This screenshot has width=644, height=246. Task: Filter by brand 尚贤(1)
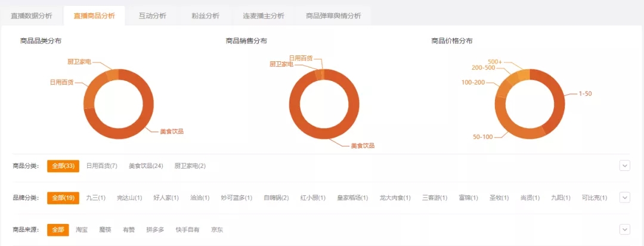click(x=530, y=198)
